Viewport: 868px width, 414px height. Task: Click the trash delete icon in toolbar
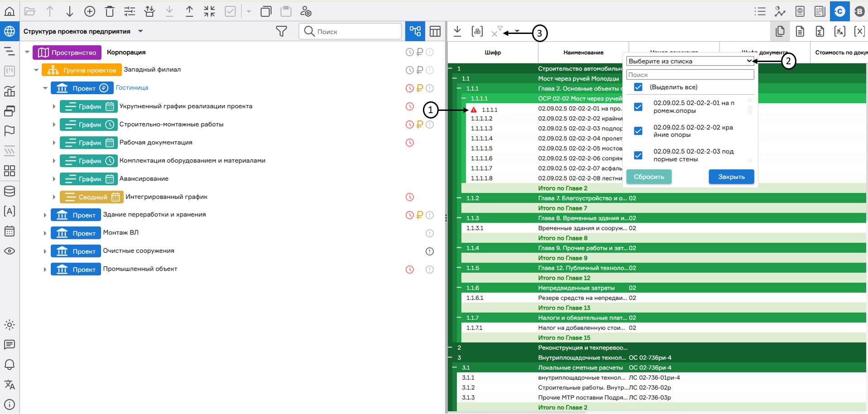(x=110, y=11)
